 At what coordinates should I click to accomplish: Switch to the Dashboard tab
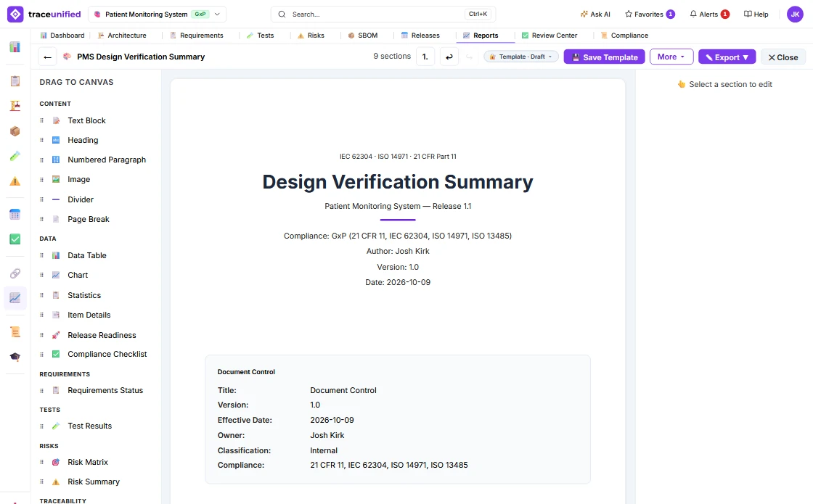tap(62, 36)
